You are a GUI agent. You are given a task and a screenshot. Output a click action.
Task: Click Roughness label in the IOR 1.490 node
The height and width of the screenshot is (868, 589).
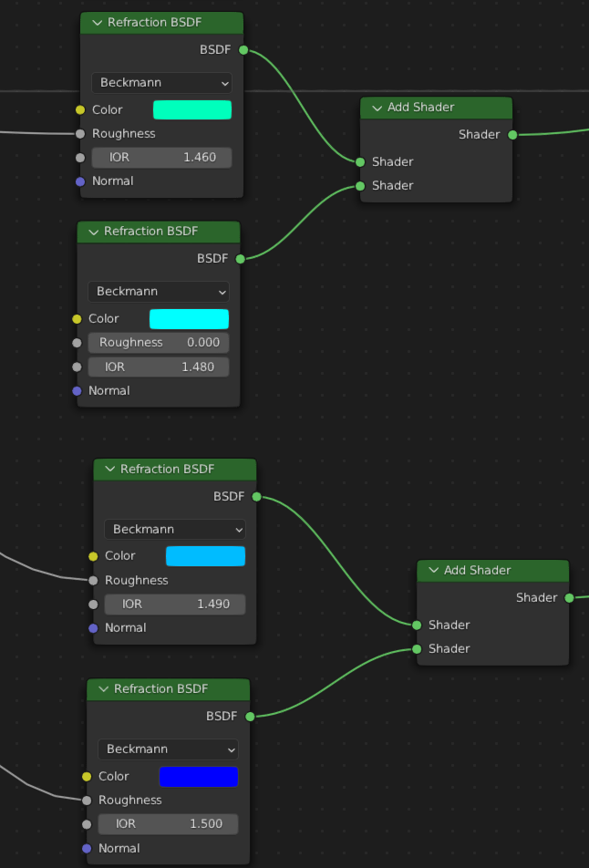(x=137, y=580)
